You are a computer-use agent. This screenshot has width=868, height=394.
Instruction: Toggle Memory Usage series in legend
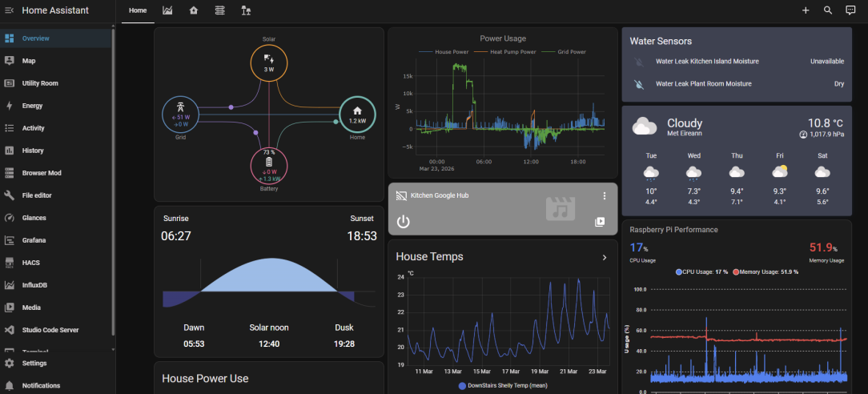click(766, 271)
